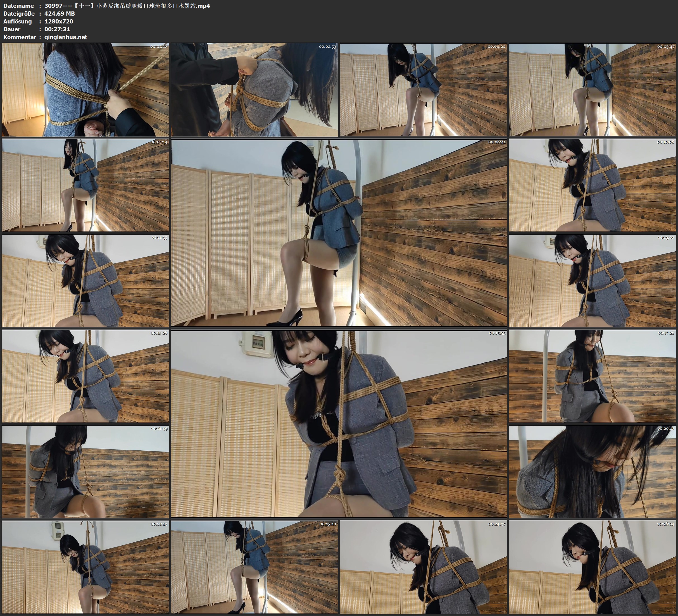Click the 1280x720 resolution value
This screenshot has width=678, height=616.
58,21
